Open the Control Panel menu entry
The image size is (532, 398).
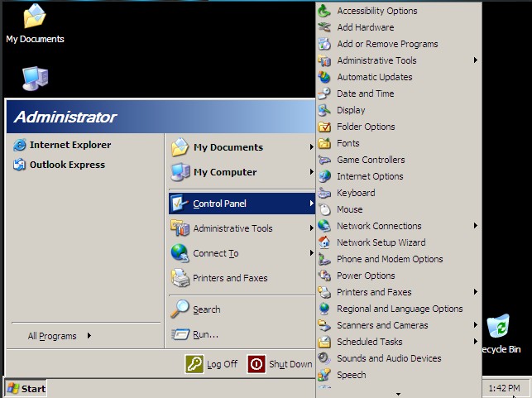pyautogui.click(x=242, y=204)
